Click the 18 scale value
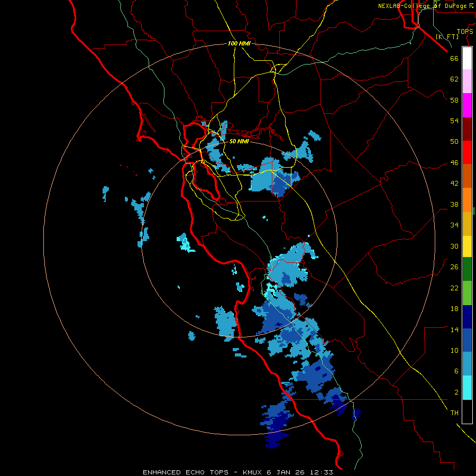The image size is (476, 476). (x=454, y=309)
